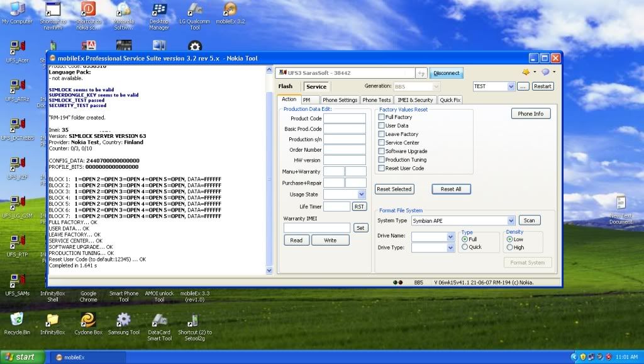Click the speech bubble icon in mobileEx
The height and width of the screenshot is (364, 644).
click(545, 72)
